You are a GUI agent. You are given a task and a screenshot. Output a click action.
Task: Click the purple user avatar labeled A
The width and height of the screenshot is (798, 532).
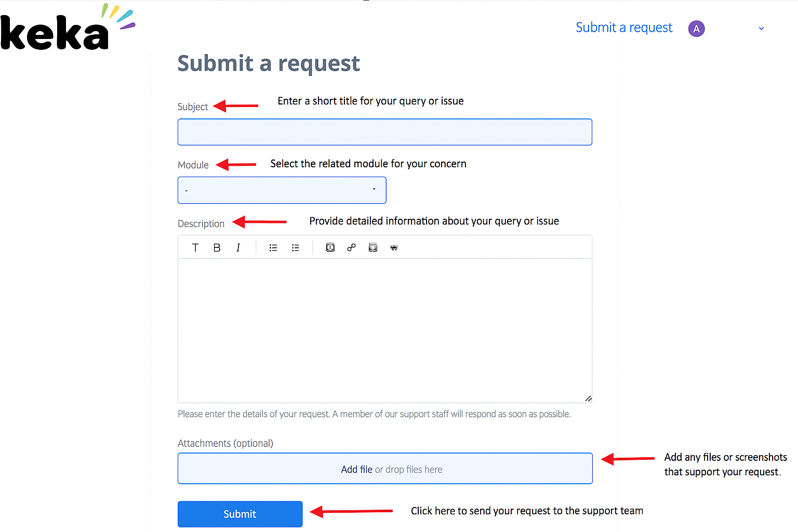tap(696, 29)
